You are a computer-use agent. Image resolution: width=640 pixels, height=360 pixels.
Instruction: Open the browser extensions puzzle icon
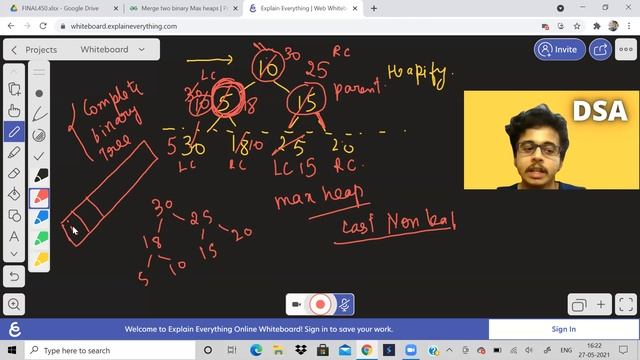click(x=597, y=26)
